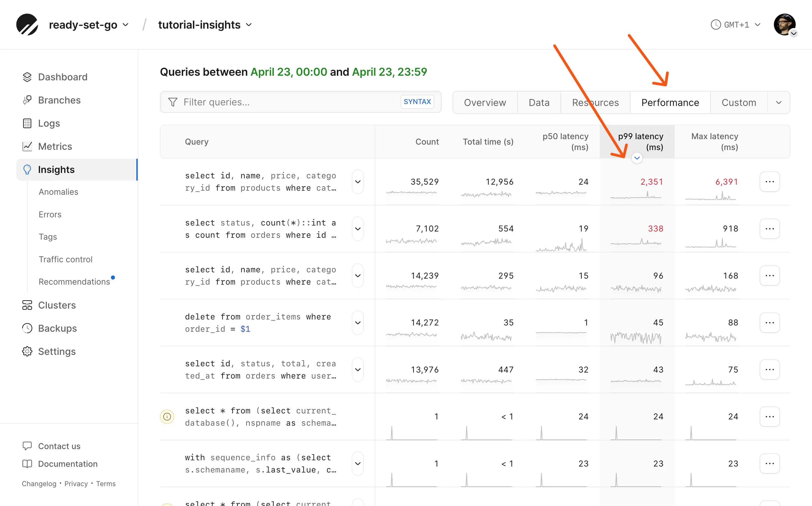The image size is (812, 506).
Task: Expand the view tabs chevron after Custom
Action: click(x=779, y=102)
